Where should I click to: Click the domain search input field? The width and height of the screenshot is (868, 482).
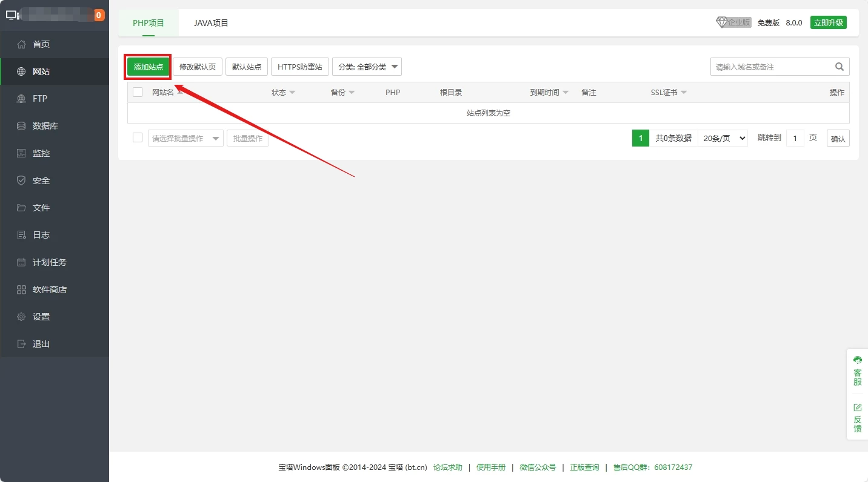pyautogui.click(x=770, y=67)
